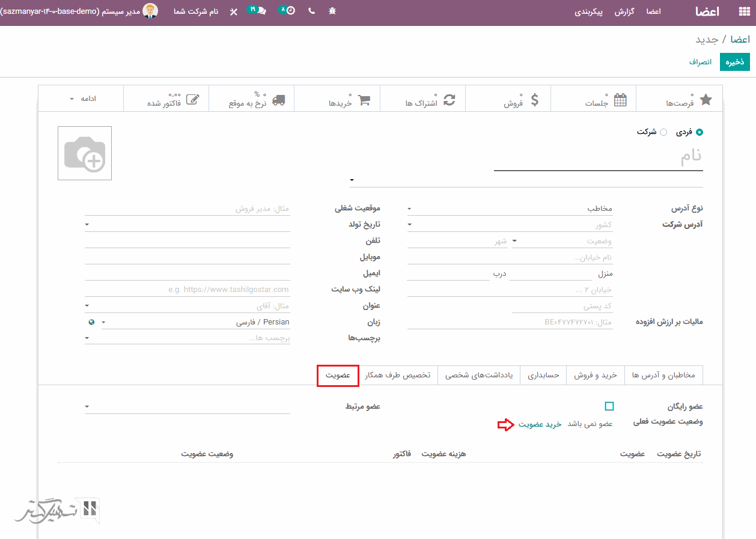Open the chat messages icon
Viewport: 756px width, 539px height.
coord(261,11)
